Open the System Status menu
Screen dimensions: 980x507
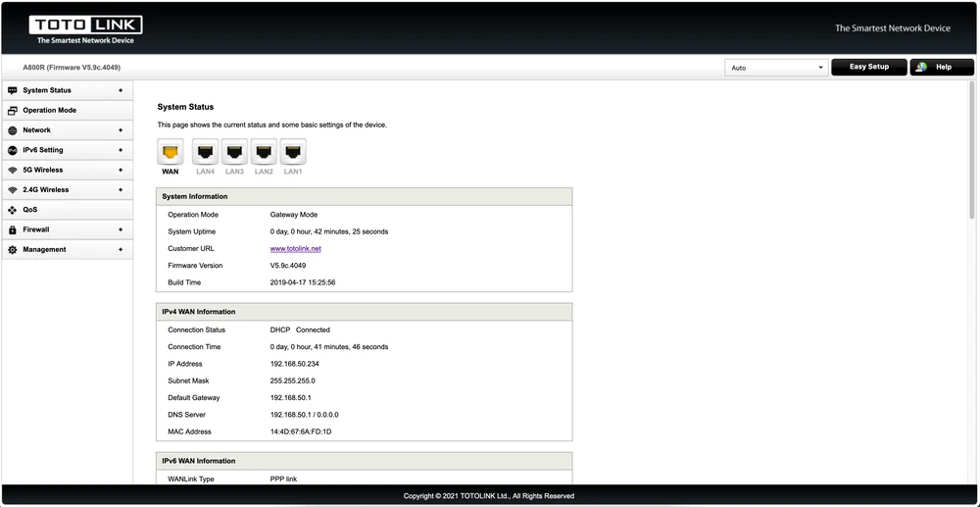(68, 90)
